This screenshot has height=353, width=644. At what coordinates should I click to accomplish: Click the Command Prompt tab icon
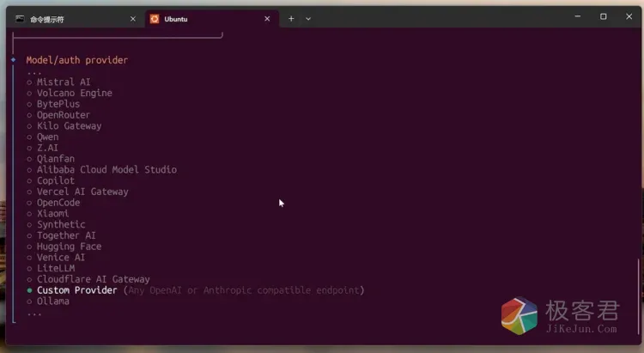[x=21, y=18]
